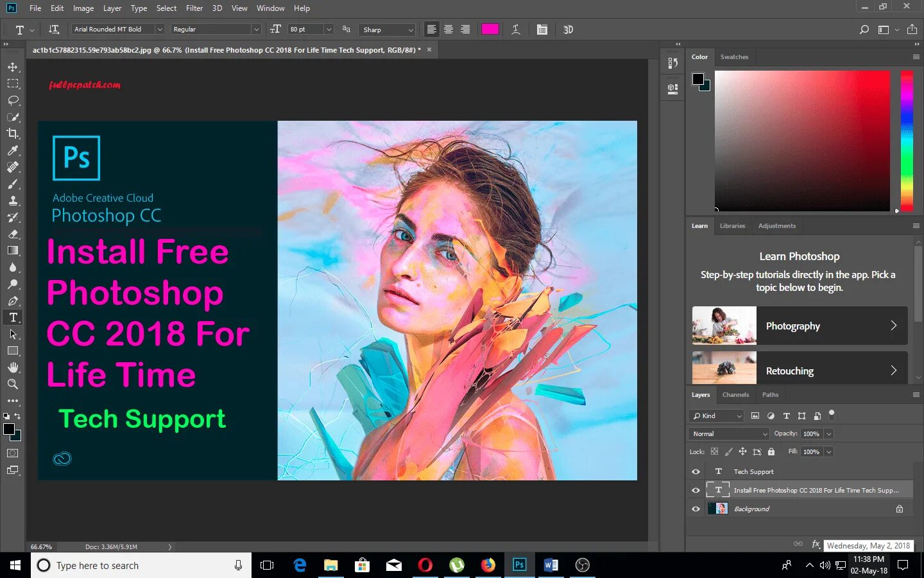
Task: Open the layer filter Kind dropdown
Action: pos(716,416)
